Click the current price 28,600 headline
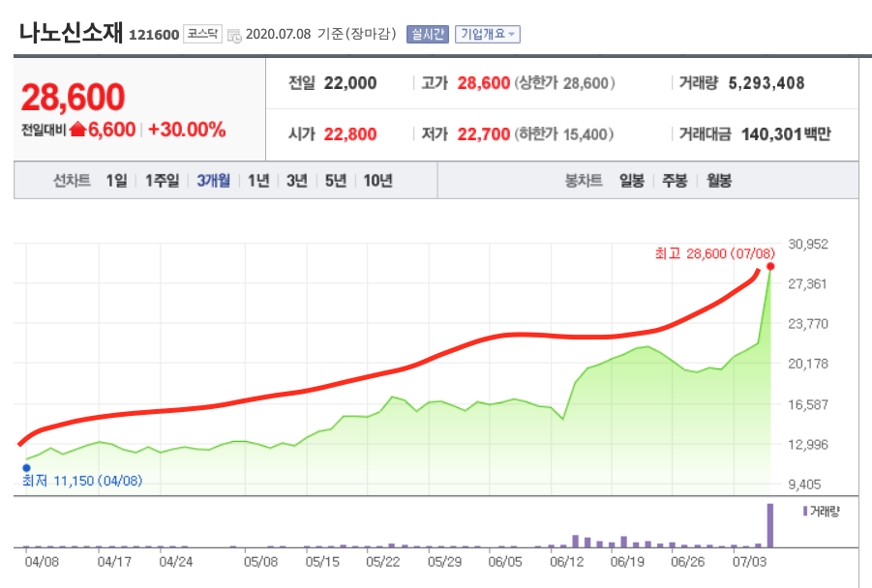The image size is (872, 588). tap(73, 97)
